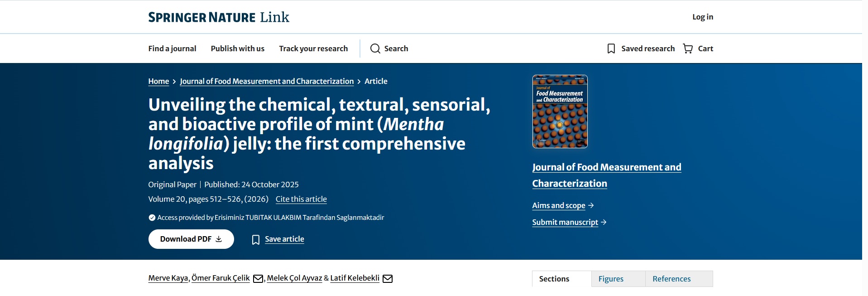The image size is (868, 296).
Task: Click the Cite this article link
Action: coord(301,199)
